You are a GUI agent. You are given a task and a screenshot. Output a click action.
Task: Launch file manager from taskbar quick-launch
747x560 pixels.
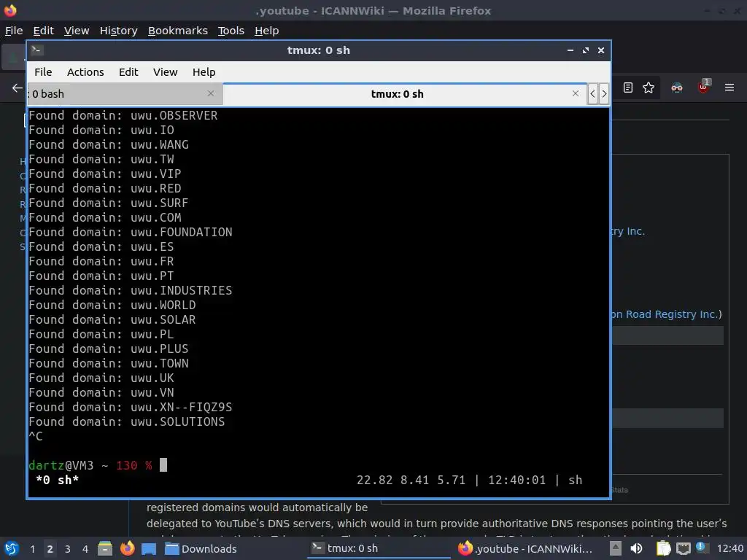[x=105, y=548]
